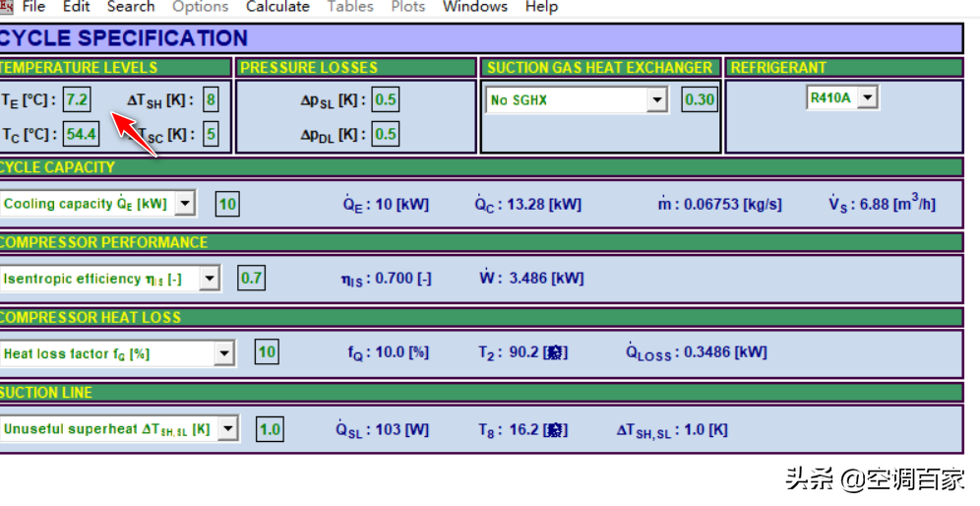Viewport: 980px width, 506px height.
Task: Click the QSL : 103 [W] output
Action: 381,429
